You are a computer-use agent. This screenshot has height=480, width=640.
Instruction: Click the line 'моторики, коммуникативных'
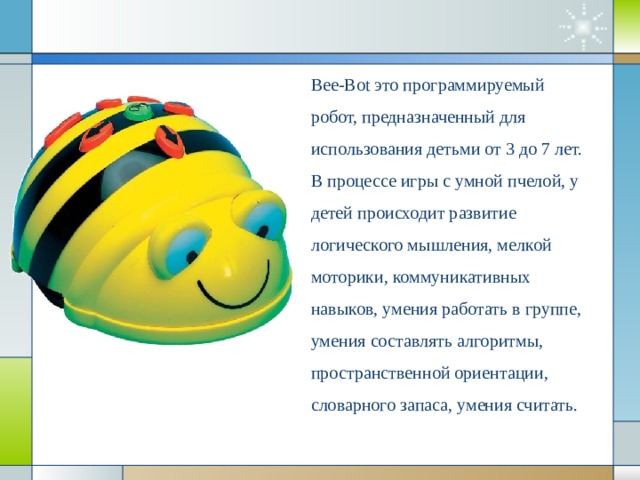coord(420,278)
